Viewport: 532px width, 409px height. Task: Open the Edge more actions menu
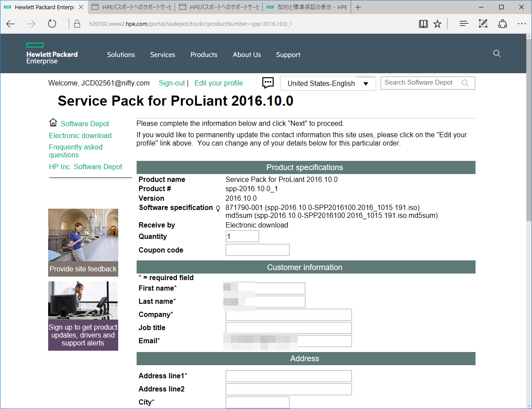(522, 24)
